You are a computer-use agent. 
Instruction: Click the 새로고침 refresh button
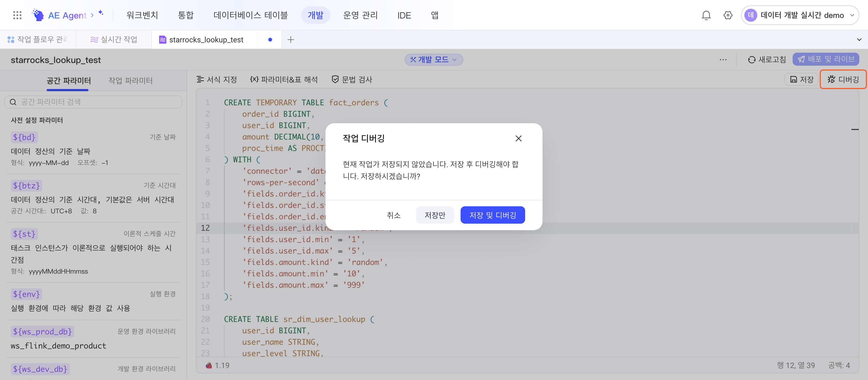tap(767, 60)
